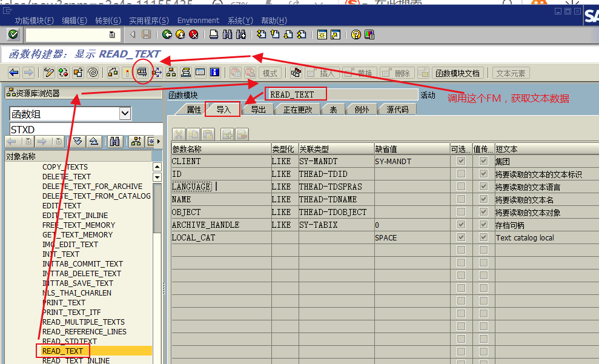Toggle Pass Value checkbox for NAME parameter
Viewport: 599px width, 364px height.
click(x=484, y=199)
